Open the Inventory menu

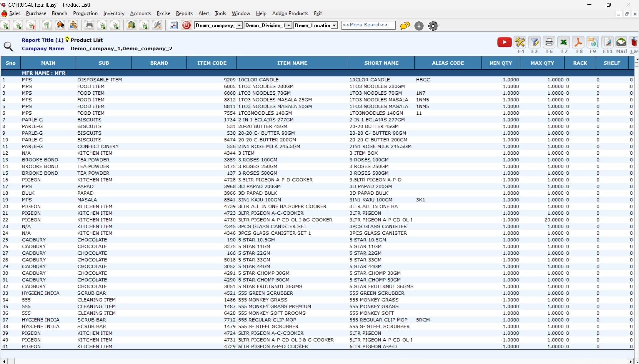(x=114, y=13)
